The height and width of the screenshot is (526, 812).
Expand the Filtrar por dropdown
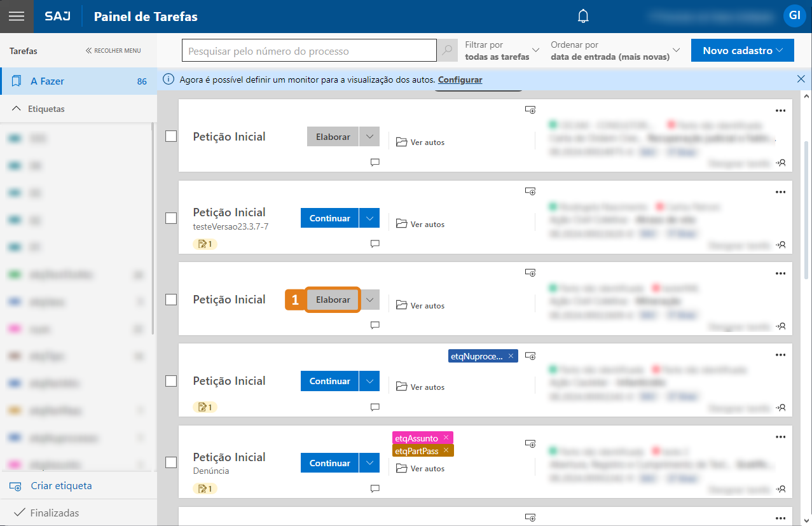point(502,50)
